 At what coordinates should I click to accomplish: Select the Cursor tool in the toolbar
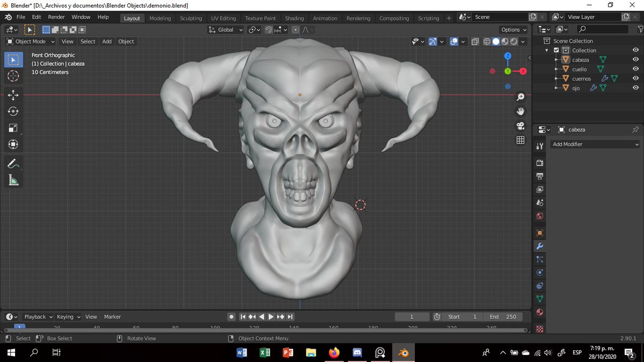click(x=13, y=76)
